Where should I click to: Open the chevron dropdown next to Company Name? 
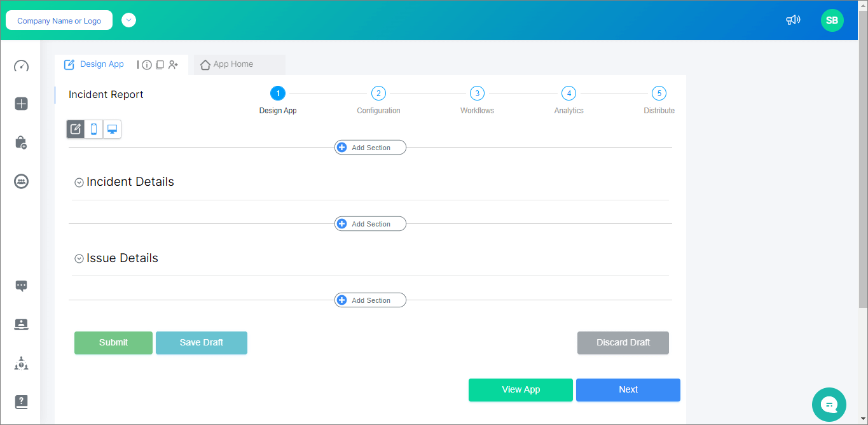(x=128, y=20)
